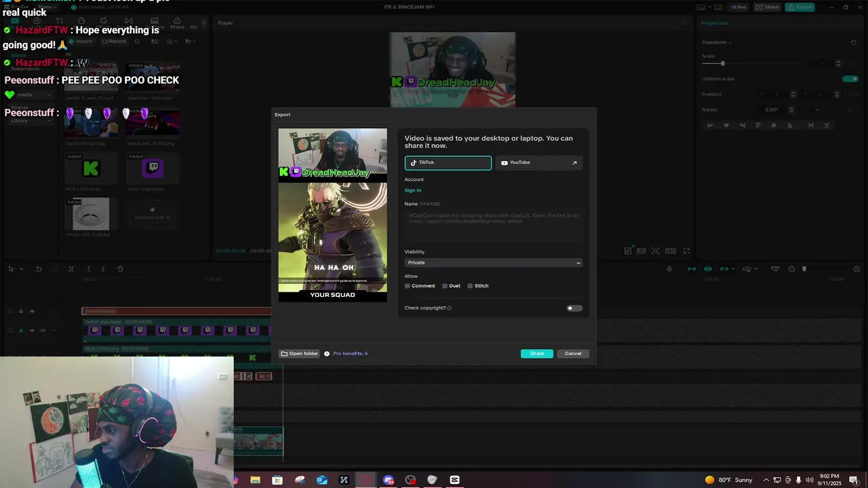
Task: Select the KICK LOGO.png media thumbnail
Action: (x=91, y=168)
